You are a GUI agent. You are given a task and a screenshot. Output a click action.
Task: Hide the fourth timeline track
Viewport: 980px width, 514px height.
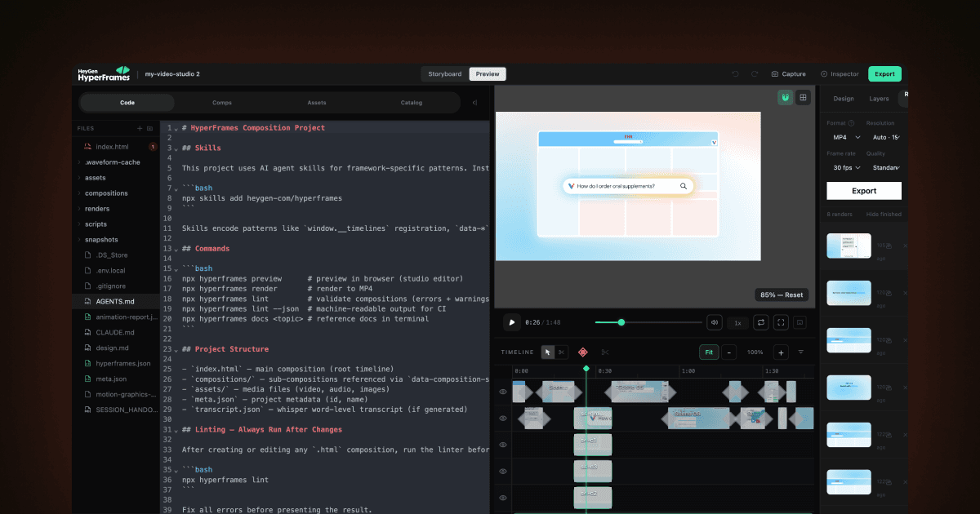point(503,471)
